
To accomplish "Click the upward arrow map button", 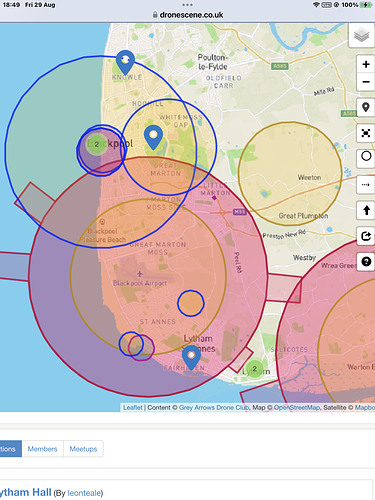I will (x=366, y=210).
